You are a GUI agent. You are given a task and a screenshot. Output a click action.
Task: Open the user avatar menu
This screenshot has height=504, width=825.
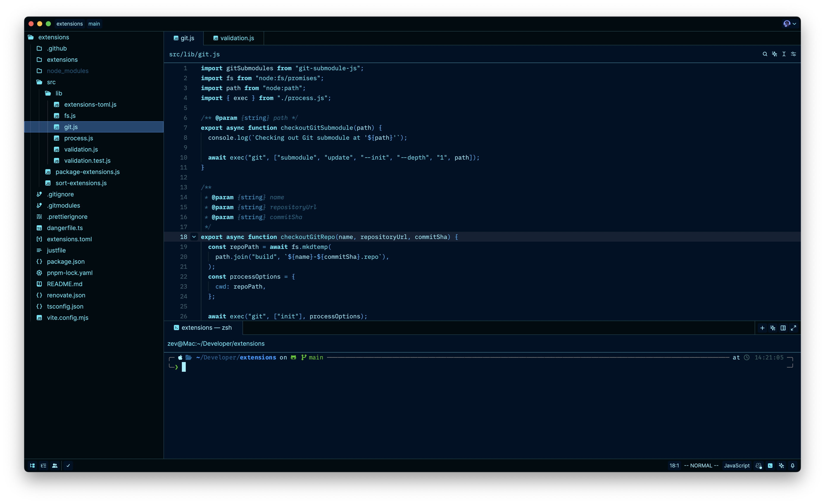789,24
